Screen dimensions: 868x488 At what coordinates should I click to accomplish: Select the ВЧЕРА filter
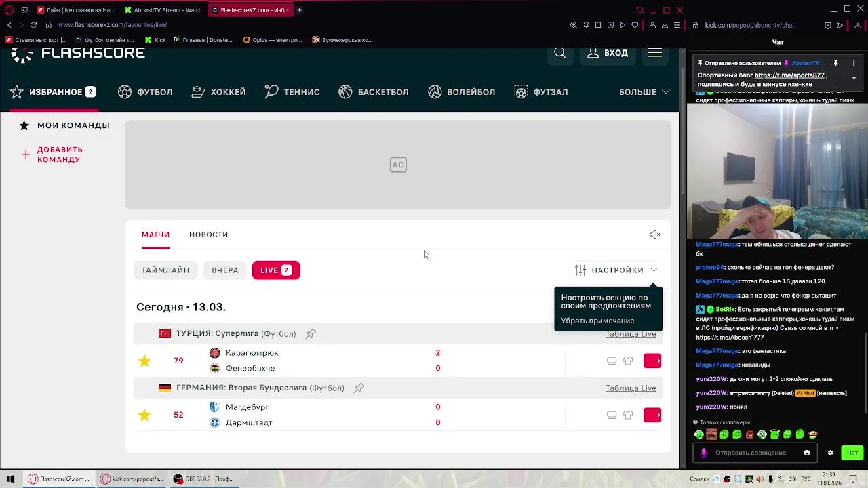click(225, 270)
